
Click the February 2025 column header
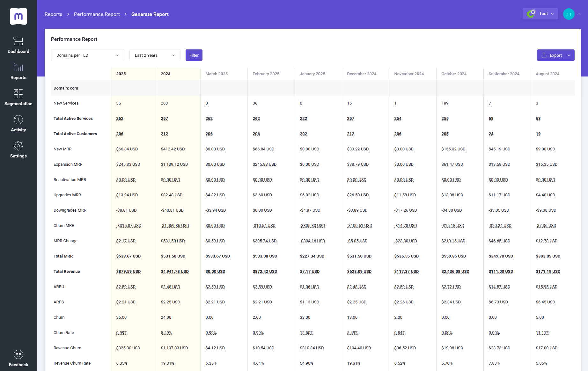coord(266,74)
